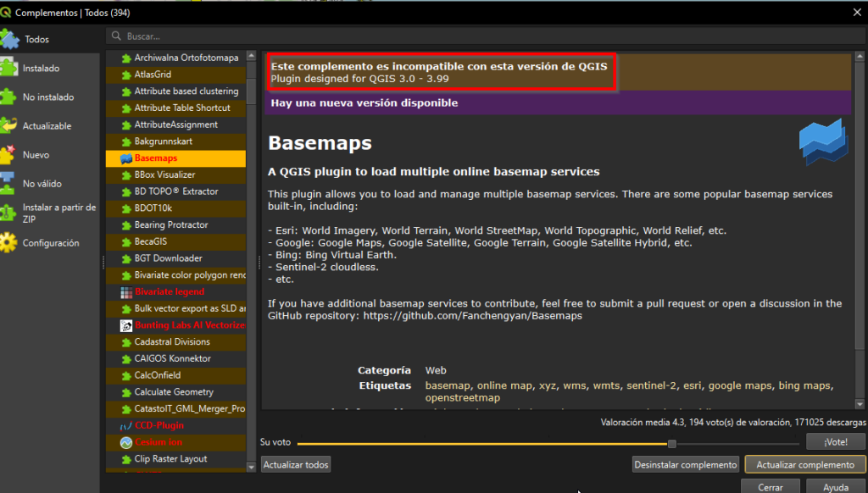Select Bunting Labs AI Vectorizer plugin icon
Image resolution: width=868 pixels, height=493 pixels.
pyautogui.click(x=126, y=325)
